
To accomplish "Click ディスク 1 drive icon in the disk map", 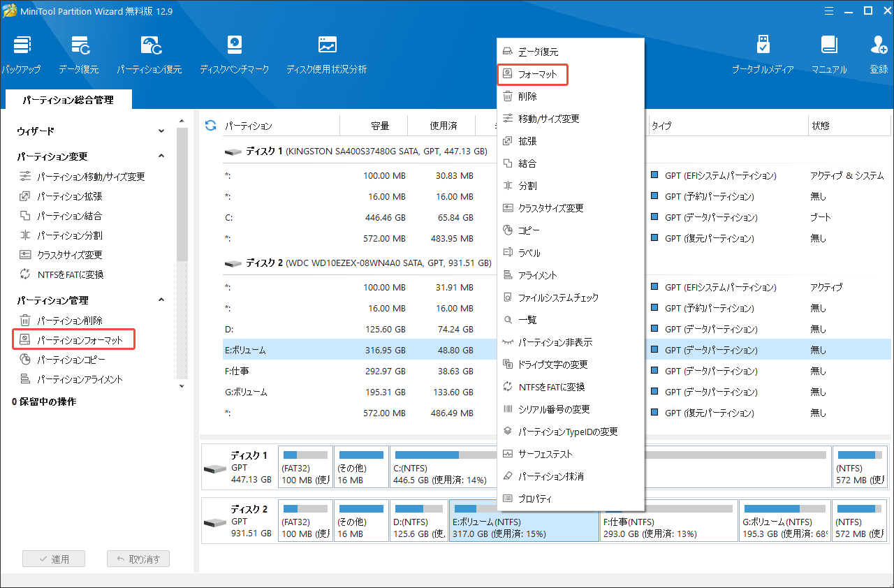I will pyautogui.click(x=215, y=469).
